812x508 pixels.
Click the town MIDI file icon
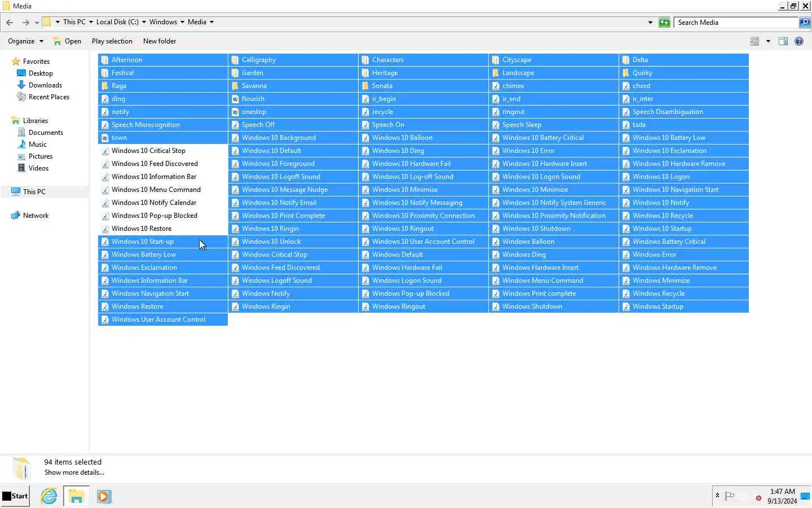click(105, 138)
